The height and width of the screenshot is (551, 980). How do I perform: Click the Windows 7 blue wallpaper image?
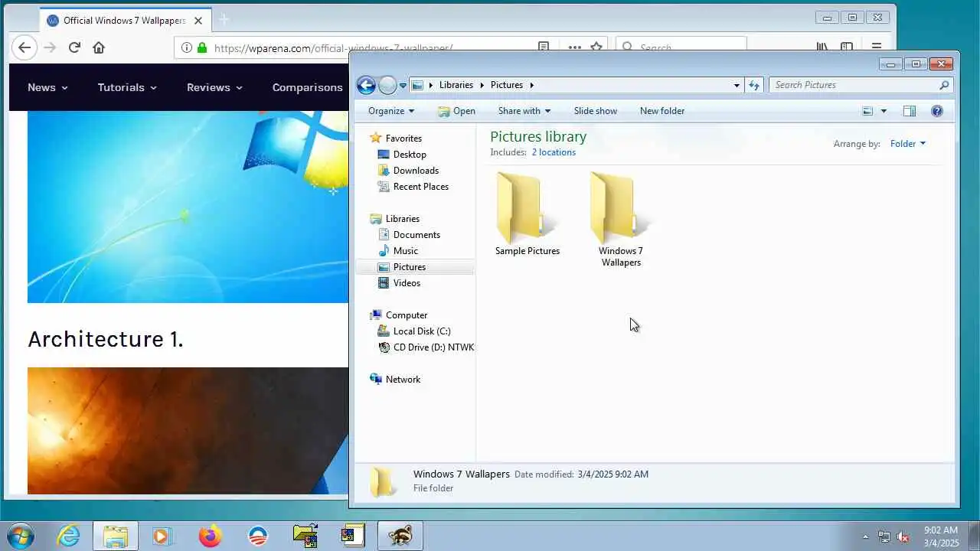[x=188, y=207]
